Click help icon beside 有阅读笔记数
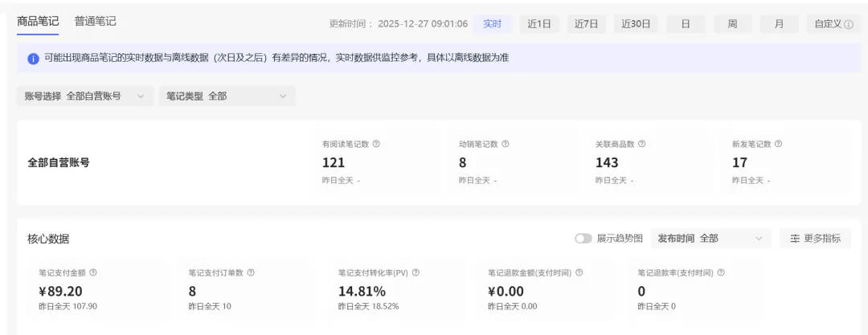Screen dimensions: 868x335 376,144
